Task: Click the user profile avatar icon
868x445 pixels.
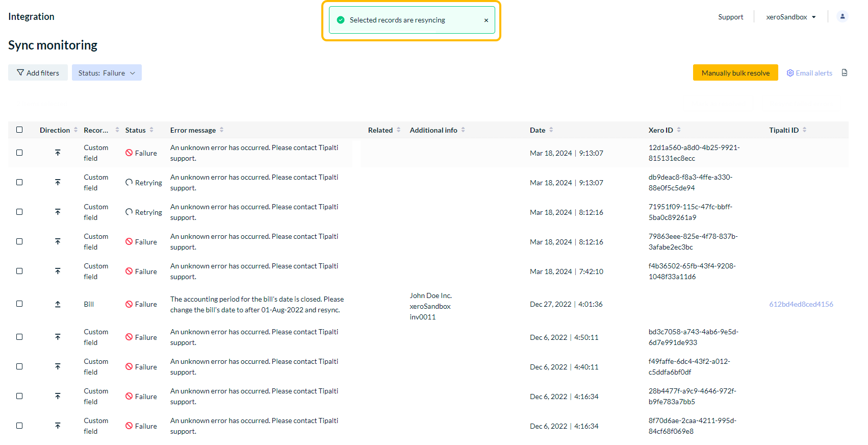Action: [843, 16]
